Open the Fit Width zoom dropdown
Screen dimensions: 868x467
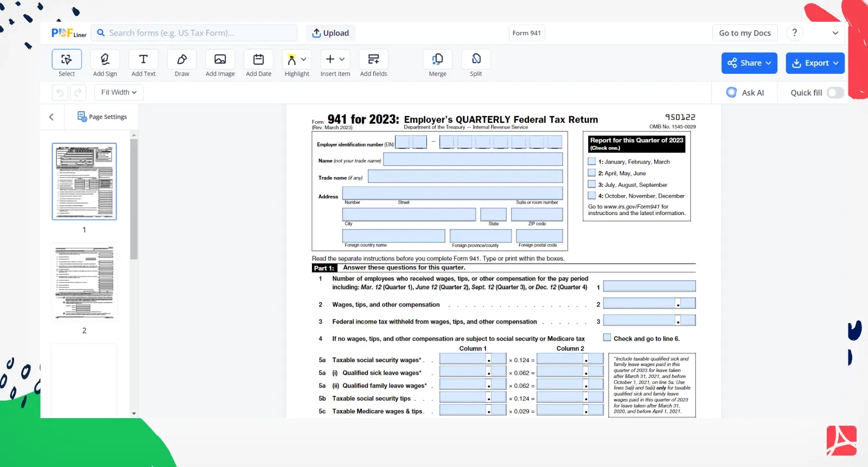click(119, 92)
